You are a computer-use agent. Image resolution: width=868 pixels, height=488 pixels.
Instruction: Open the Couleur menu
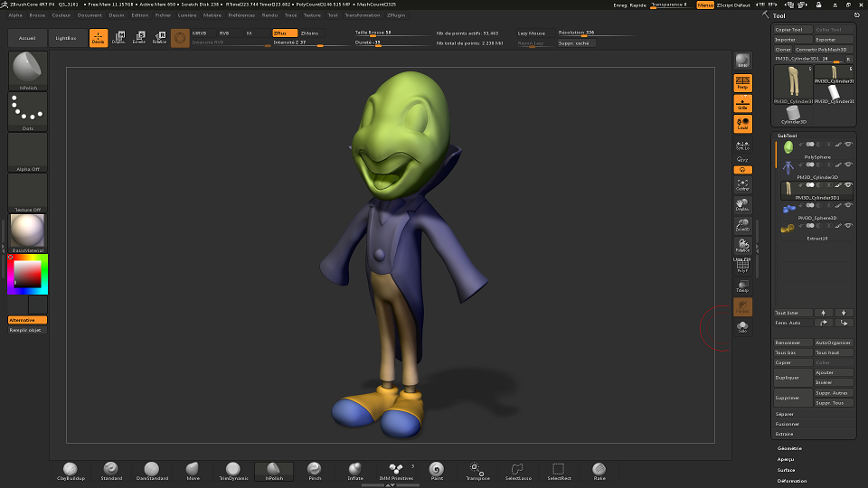(61, 15)
